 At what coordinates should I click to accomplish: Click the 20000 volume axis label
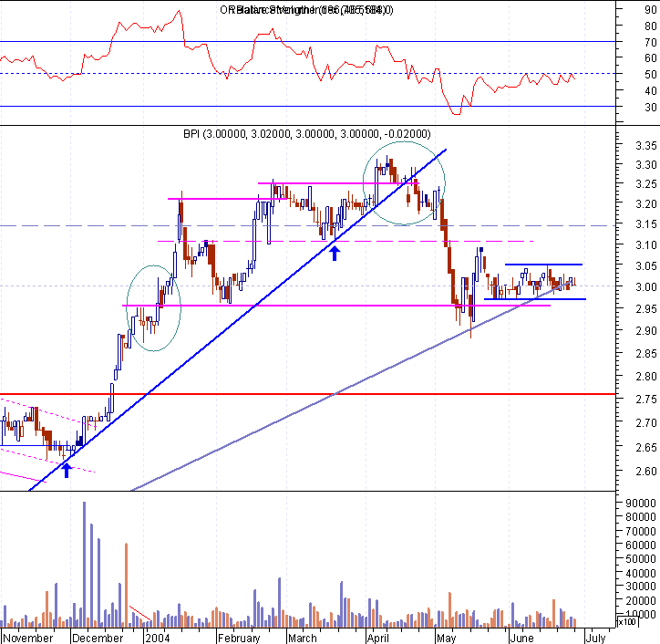click(641, 600)
